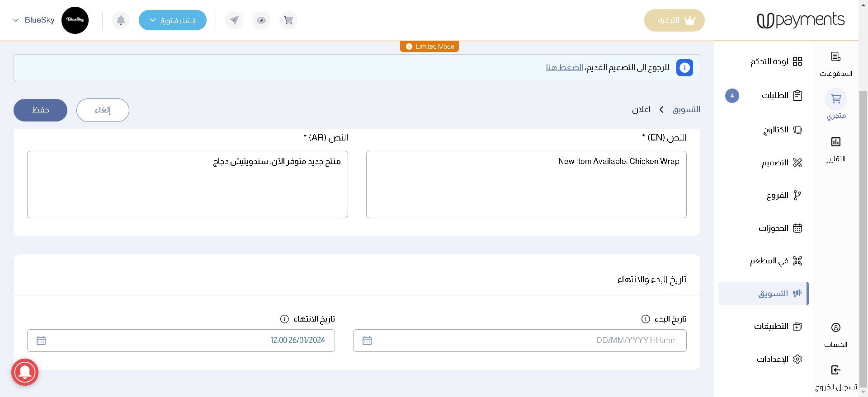Show the تاريخ البدء info tooltip icon
The height and width of the screenshot is (397, 868).
[x=646, y=319]
